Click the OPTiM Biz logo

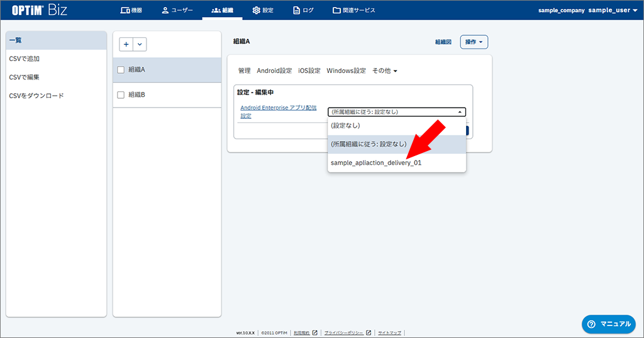[40, 10]
